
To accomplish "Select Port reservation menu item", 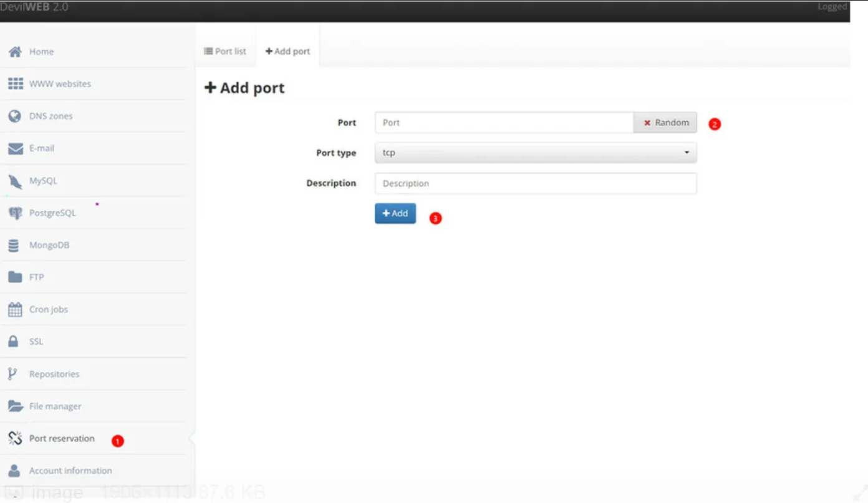I will (62, 439).
